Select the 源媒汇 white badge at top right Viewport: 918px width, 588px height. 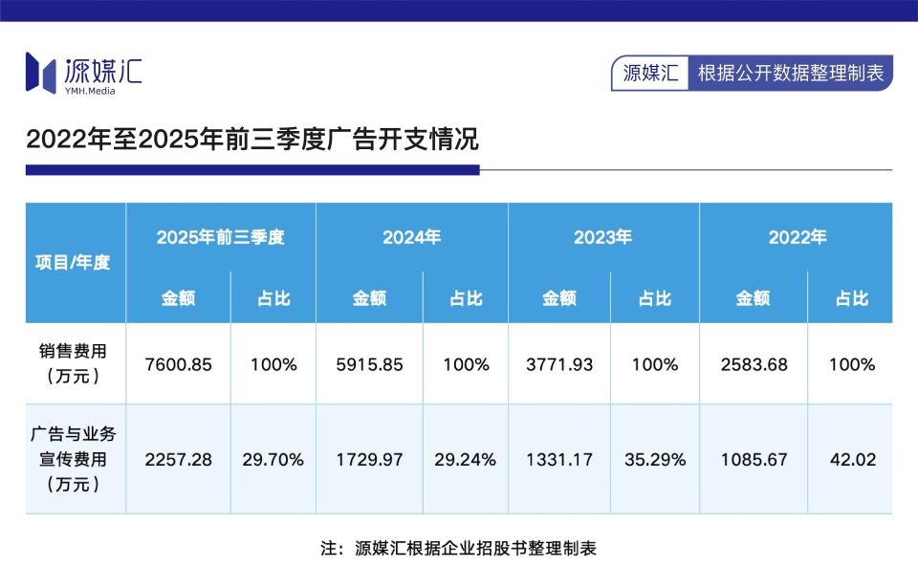click(650, 74)
